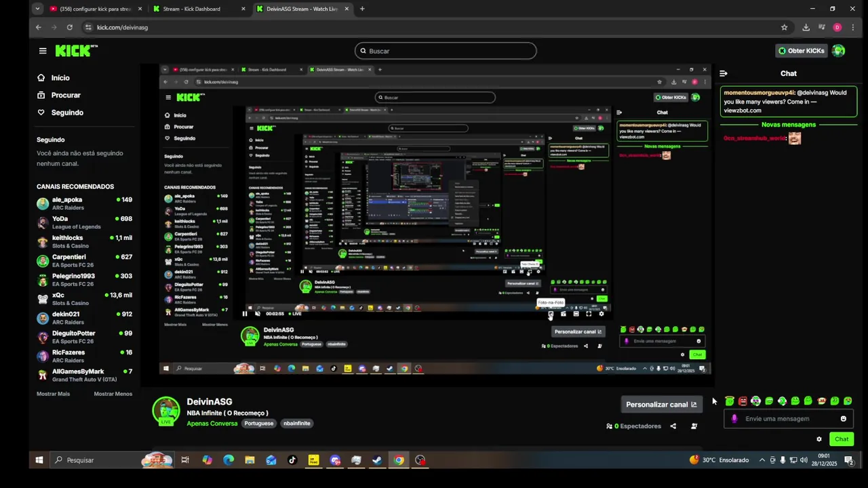Expand channels with Mostrar Mais

[x=53, y=394]
